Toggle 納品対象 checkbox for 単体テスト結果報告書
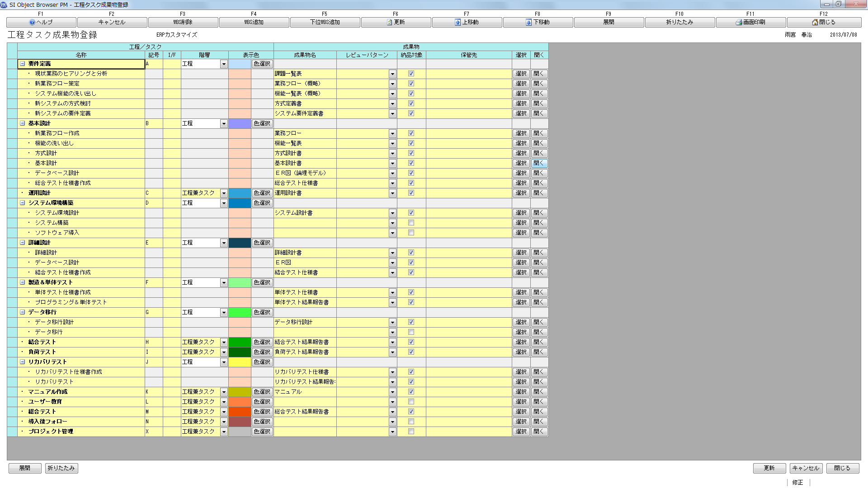Viewport: 868px width, 488px height. (x=411, y=302)
